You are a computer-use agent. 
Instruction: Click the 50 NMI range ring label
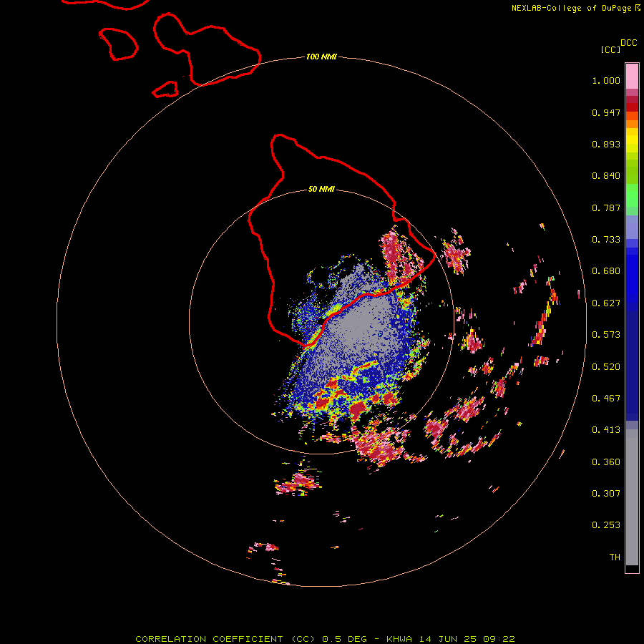click(x=321, y=189)
